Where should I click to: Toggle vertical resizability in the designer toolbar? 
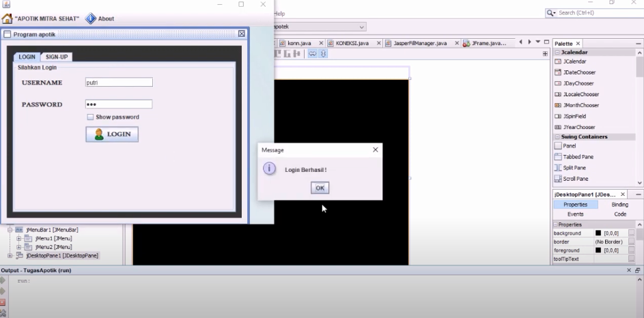323,54
